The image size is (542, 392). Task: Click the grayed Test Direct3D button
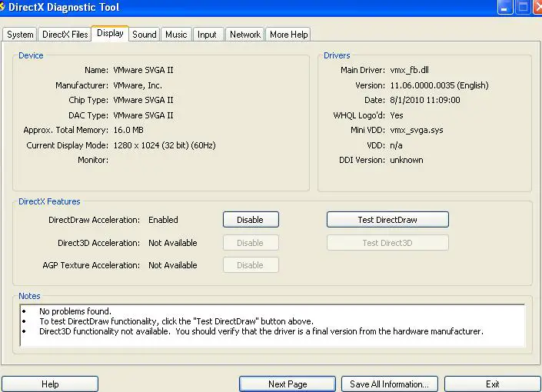[x=387, y=243]
